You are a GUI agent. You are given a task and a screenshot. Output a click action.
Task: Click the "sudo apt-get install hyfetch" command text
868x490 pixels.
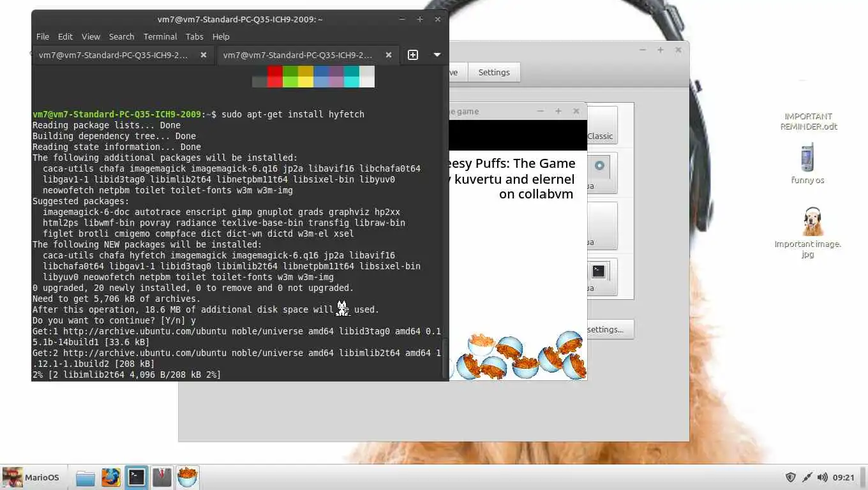[x=293, y=114]
